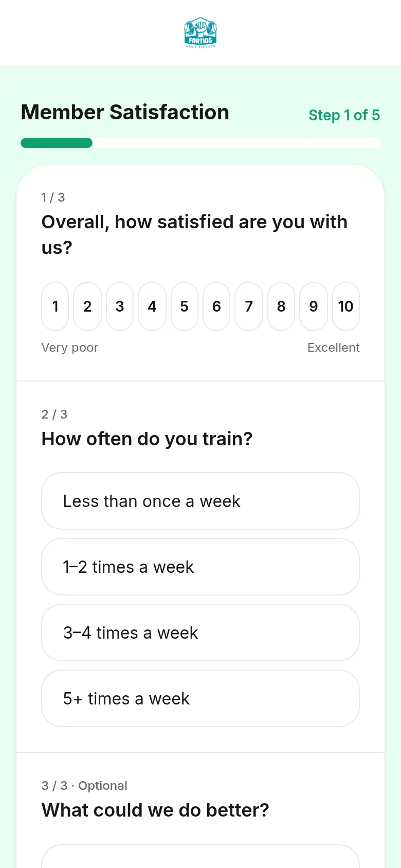Select satisfaction rating 9
Screen dimensions: 401x868
coord(314,306)
